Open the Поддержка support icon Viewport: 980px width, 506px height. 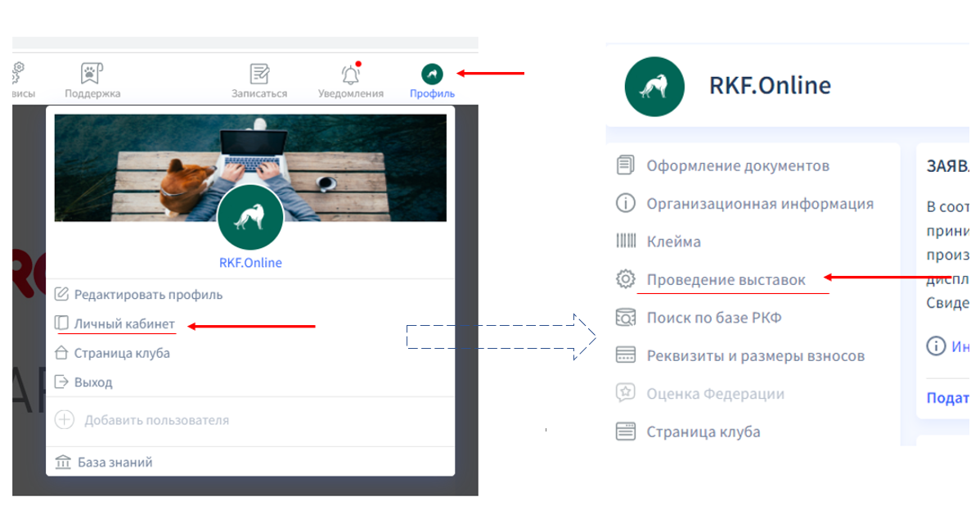click(x=92, y=74)
